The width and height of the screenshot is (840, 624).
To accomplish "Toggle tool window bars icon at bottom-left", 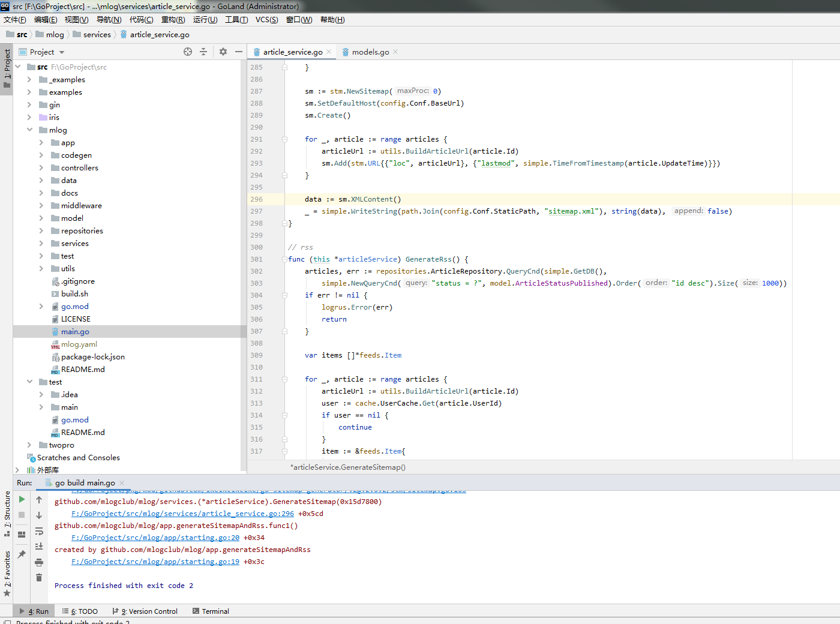I will pos(7,622).
